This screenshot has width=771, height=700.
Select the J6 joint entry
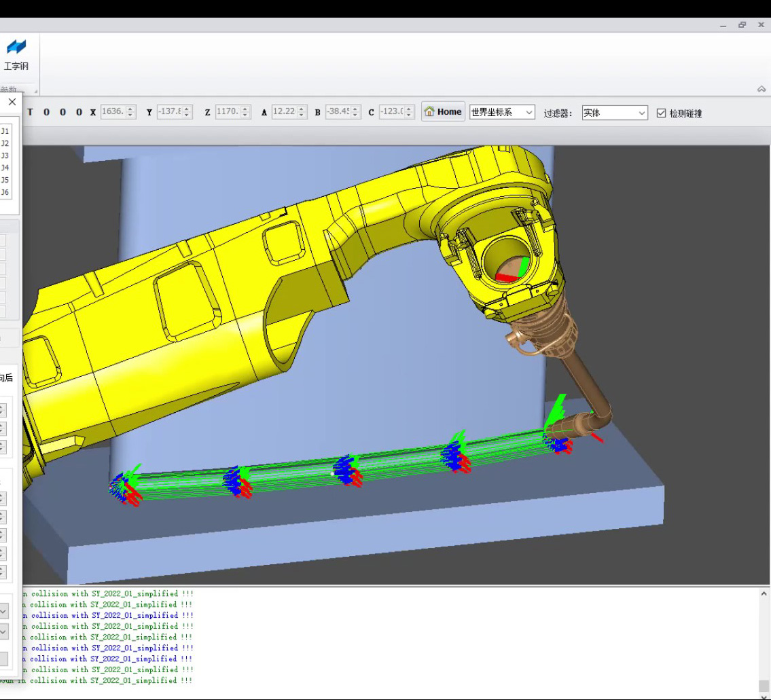tap(5, 192)
